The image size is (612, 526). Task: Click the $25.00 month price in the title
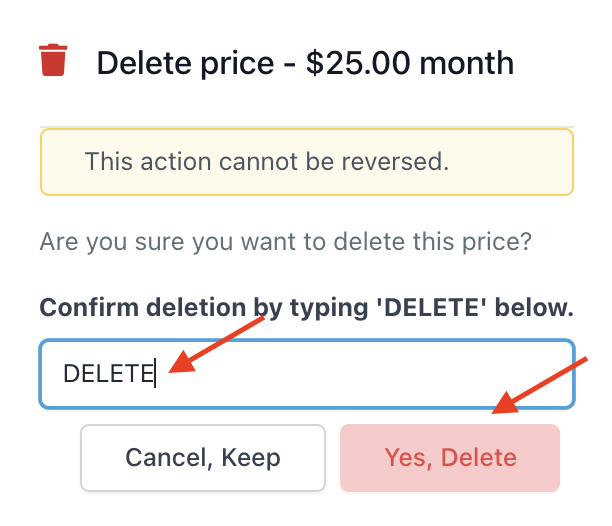point(410,64)
